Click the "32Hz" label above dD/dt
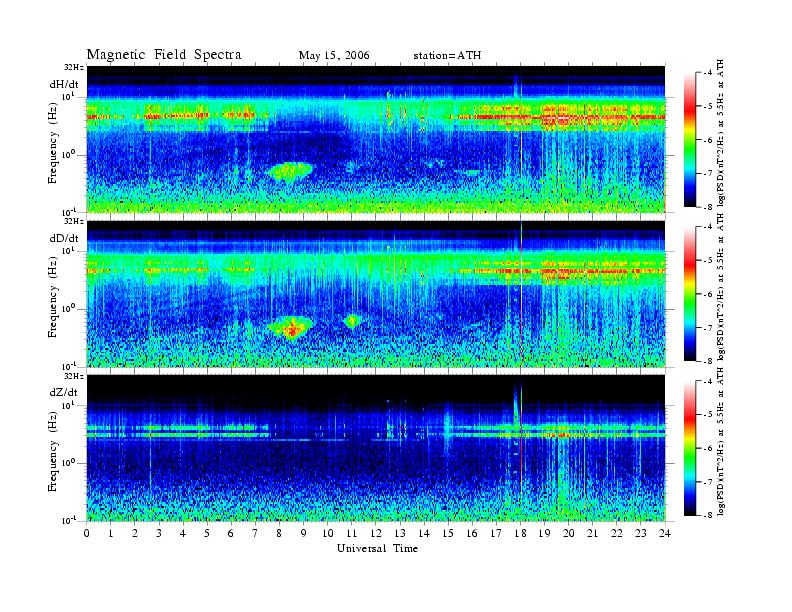The height and width of the screenshot is (612, 792). pyautogui.click(x=73, y=221)
